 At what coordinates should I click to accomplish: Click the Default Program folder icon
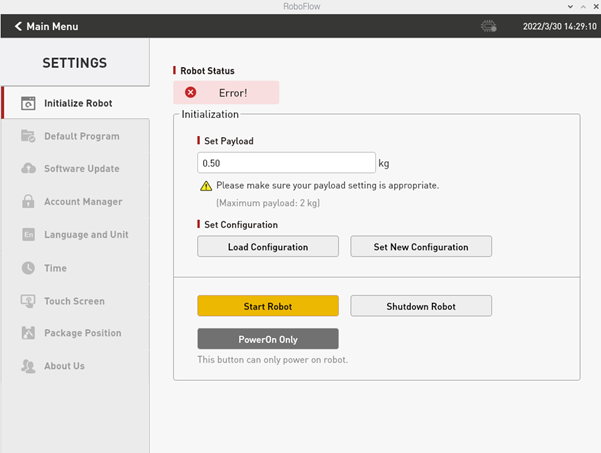[28, 136]
